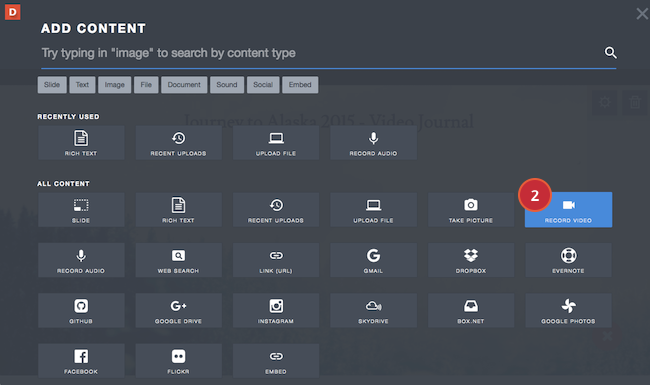Select the Take Picture tile
Screen dimensions: 650x385
coord(471,210)
